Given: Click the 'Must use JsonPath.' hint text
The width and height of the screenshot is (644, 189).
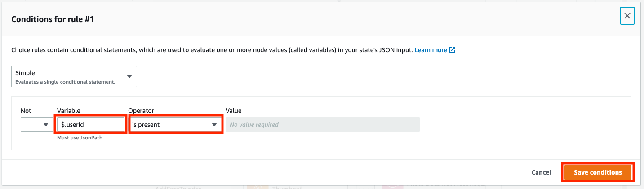Looking at the screenshot, I should (80, 138).
